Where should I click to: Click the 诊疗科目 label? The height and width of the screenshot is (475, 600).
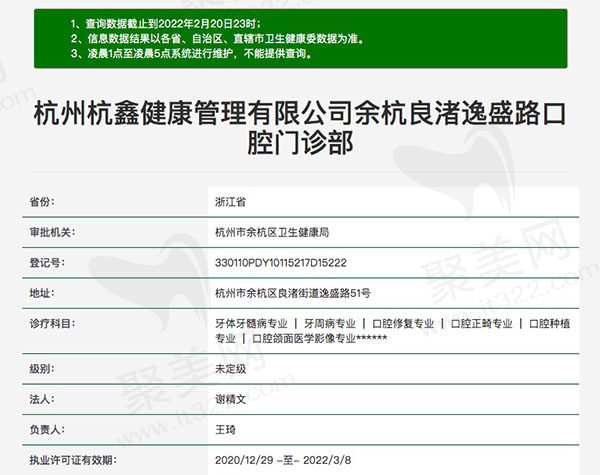(x=52, y=324)
